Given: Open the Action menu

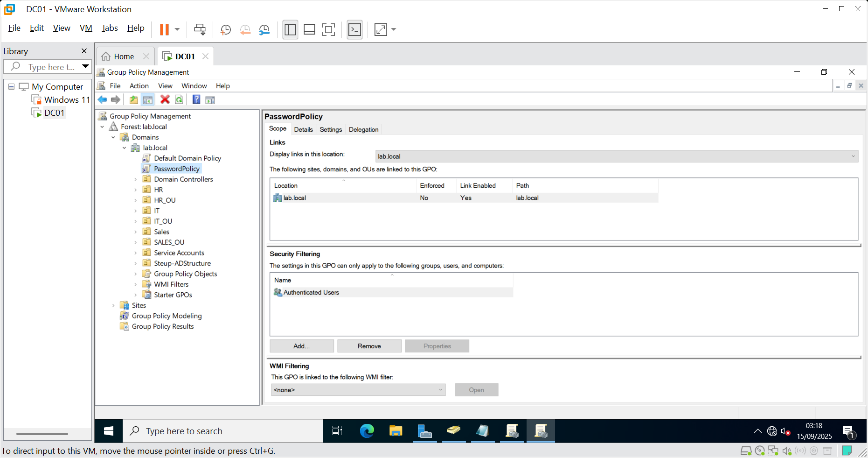Looking at the screenshot, I should tap(139, 86).
